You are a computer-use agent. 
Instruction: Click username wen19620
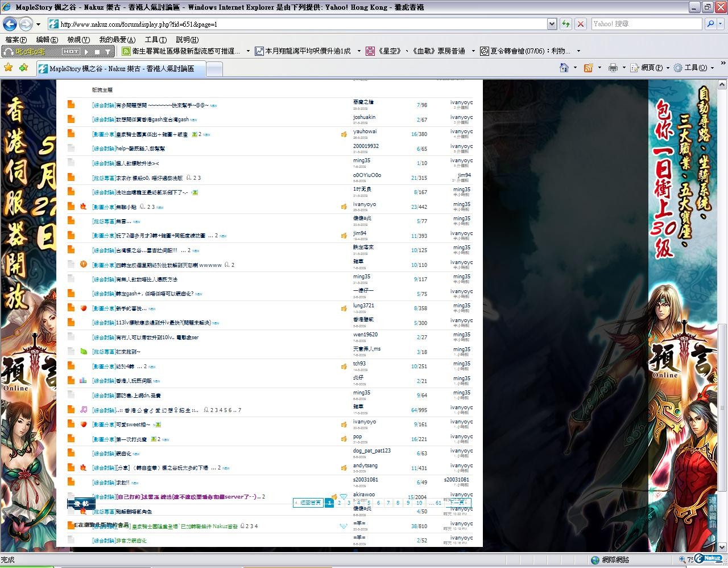tap(365, 334)
